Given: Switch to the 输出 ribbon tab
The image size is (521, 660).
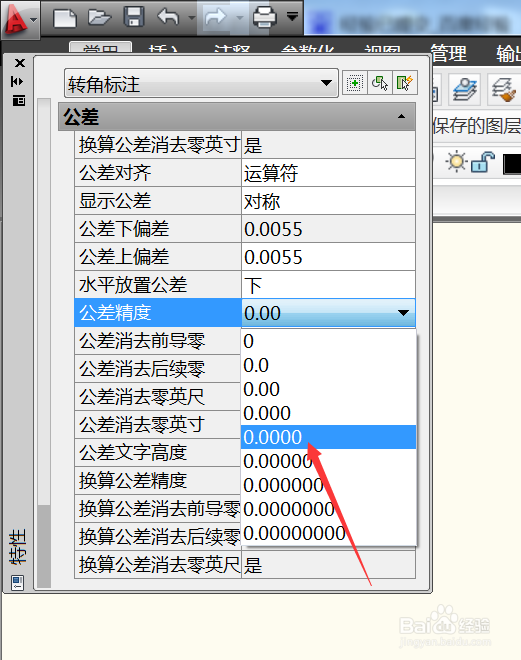Looking at the screenshot, I should click(x=508, y=53).
